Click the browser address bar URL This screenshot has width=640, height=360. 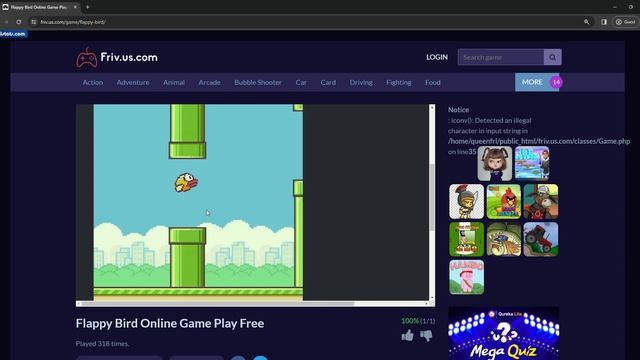click(73, 22)
